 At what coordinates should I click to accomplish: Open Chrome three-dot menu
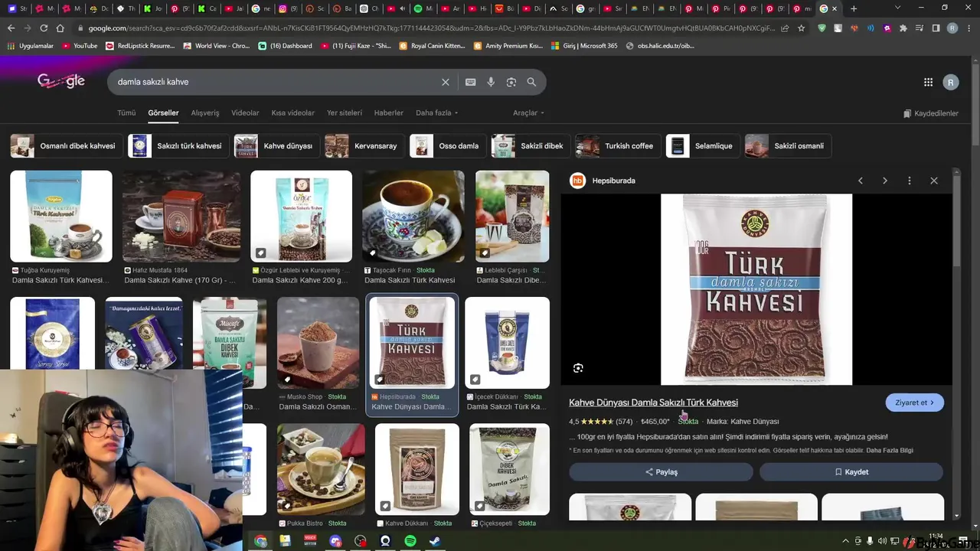969,28
